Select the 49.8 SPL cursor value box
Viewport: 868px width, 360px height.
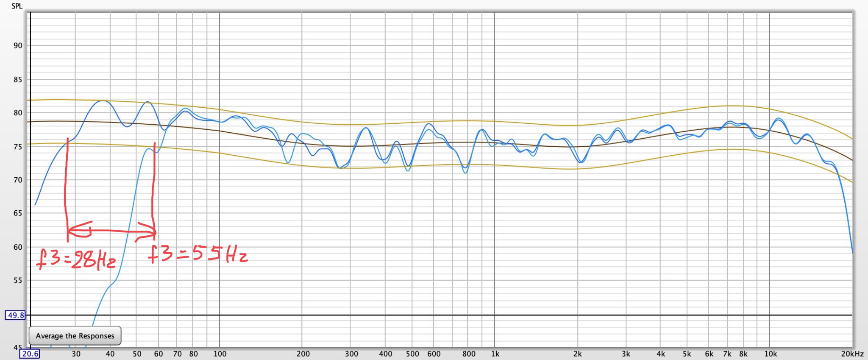15,315
